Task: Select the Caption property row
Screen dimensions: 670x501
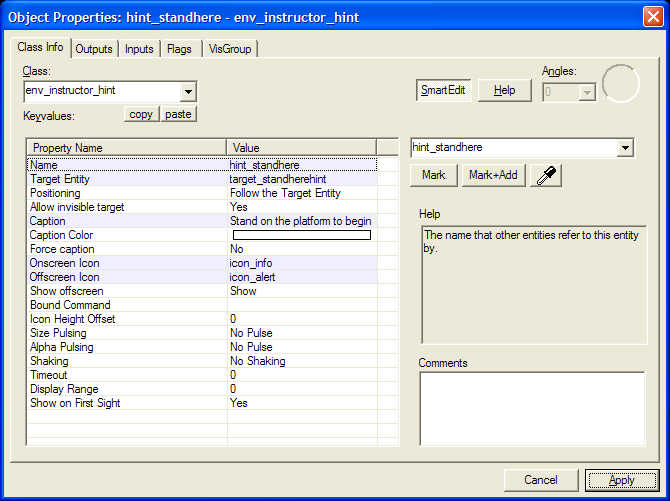Action: click(202, 221)
